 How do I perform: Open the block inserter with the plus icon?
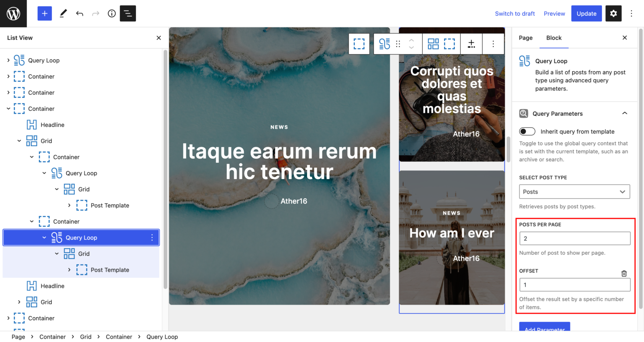point(44,13)
